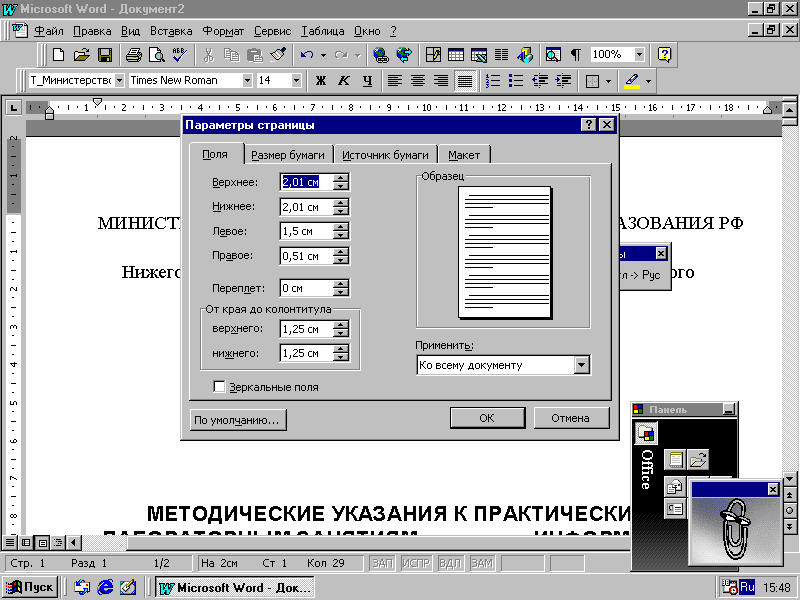Toggle italic formatting (К)
Viewport: 800px width, 600px height.
tap(344, 81)
